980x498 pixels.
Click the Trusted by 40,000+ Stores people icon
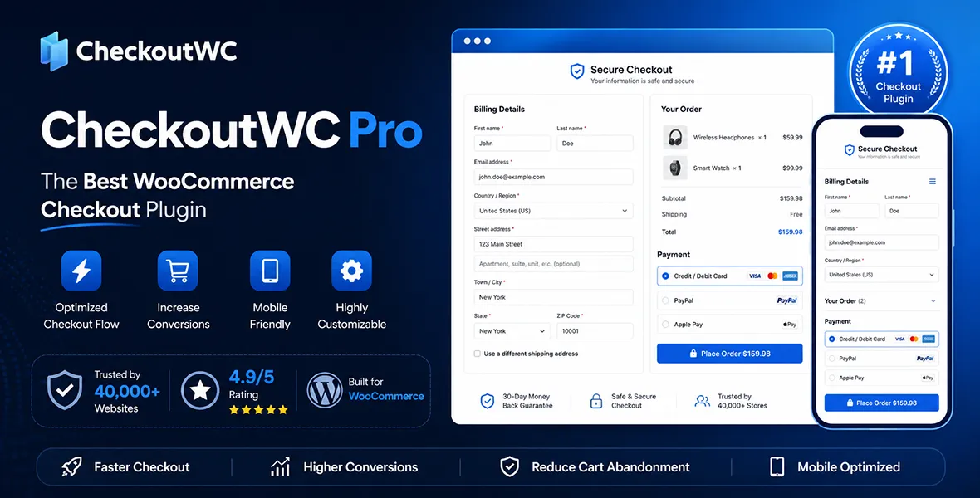coord(703,401)
